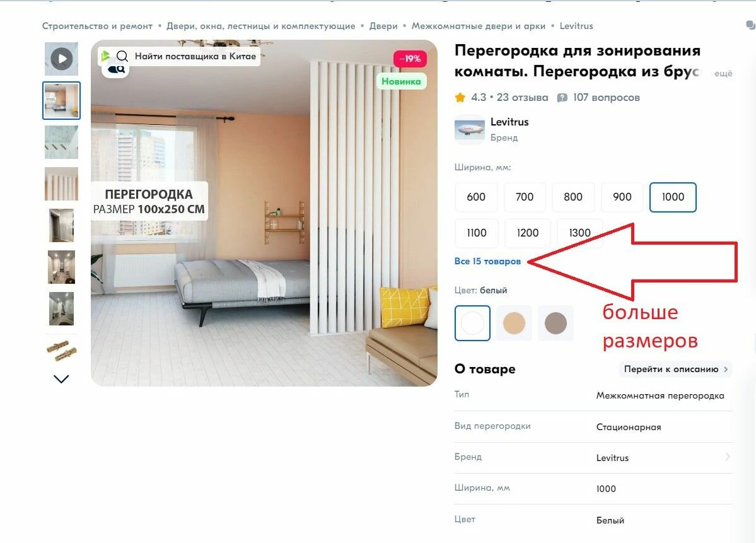756x543 pixels.
Task: Open the 23 отзыва reviews link
Action: [522, 98]
